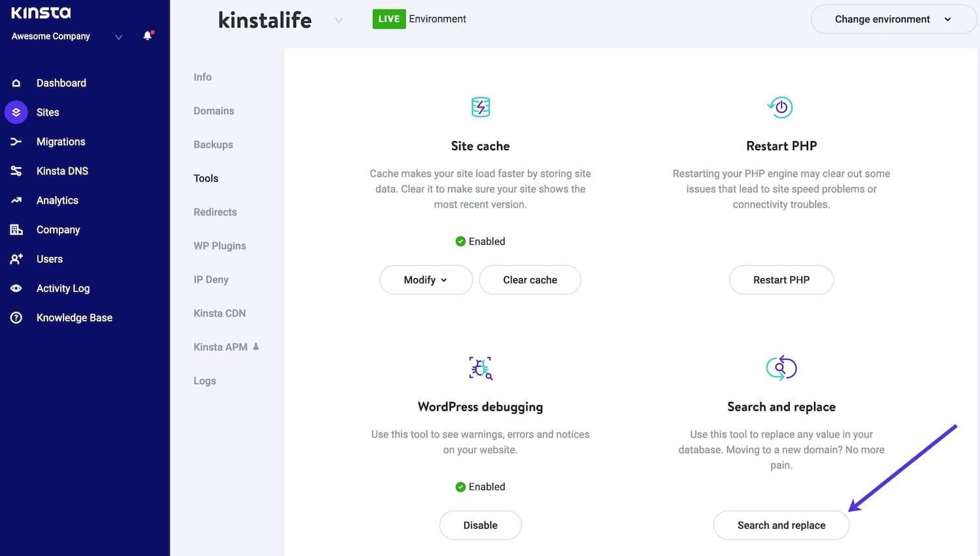Click the kinstalife site name
The height and width of the screenshot is (556, 980).
click(265, 20)
